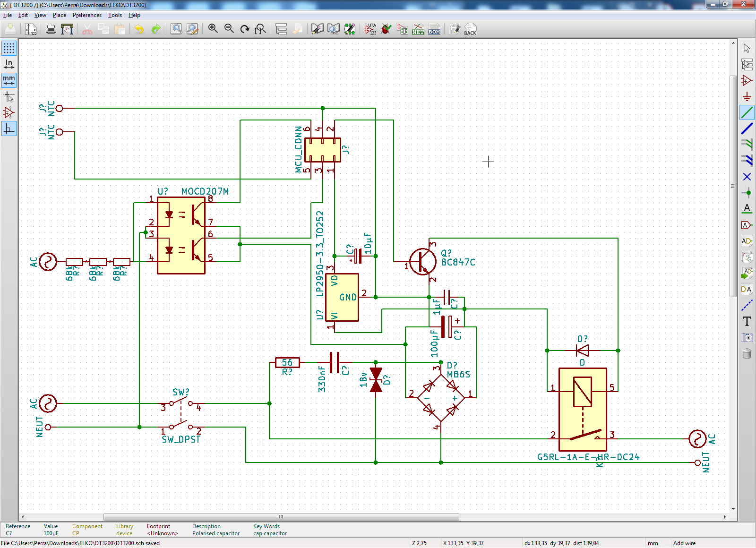
Task: Open the Preferences menu
Action: [x=87, y=15]
